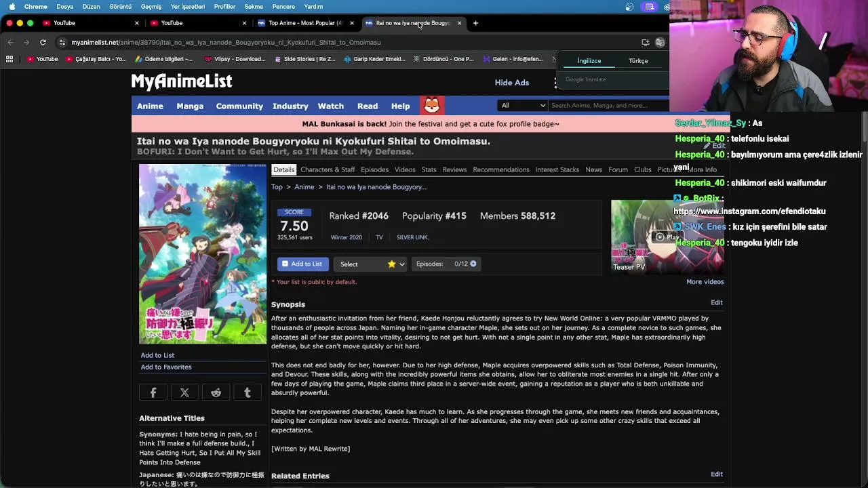Open the Garip Keder Emekl bookmark
This screenshot has height=488, width=868.
click(x=374, y=59)
